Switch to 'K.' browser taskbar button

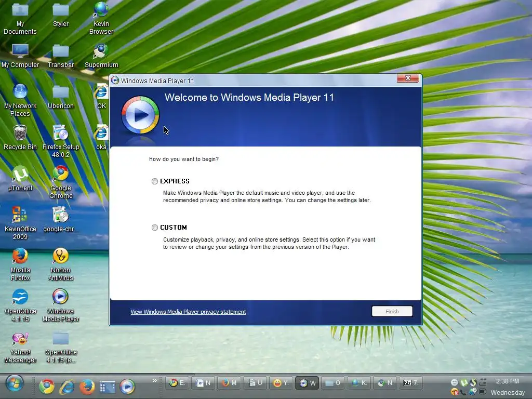click(359, 383)
